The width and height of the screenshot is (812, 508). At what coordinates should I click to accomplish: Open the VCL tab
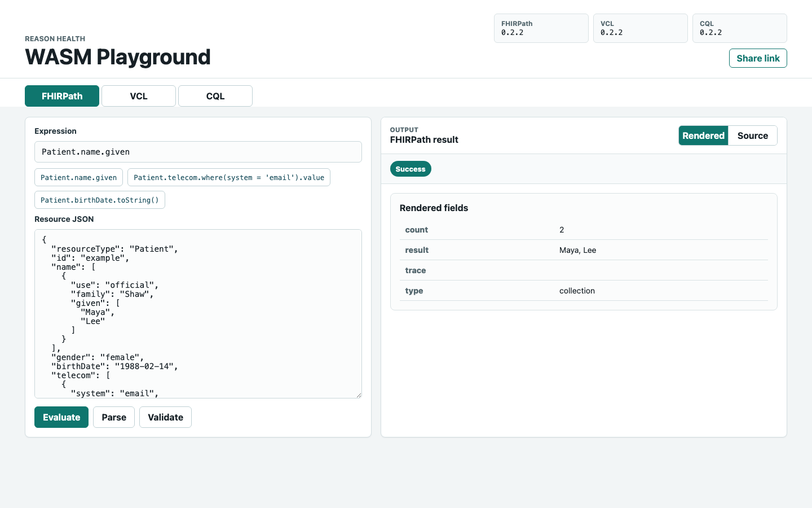coord(139,96)
